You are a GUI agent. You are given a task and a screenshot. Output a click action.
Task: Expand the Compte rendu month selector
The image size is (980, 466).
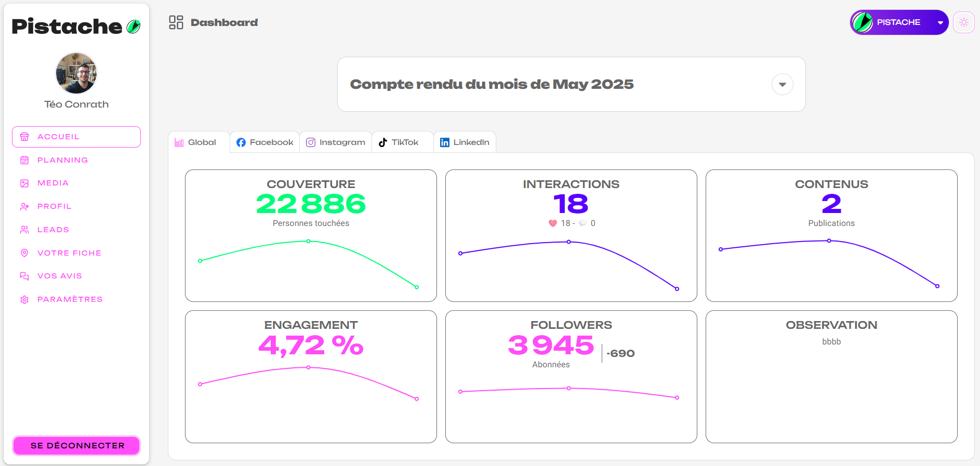point(782,84)
